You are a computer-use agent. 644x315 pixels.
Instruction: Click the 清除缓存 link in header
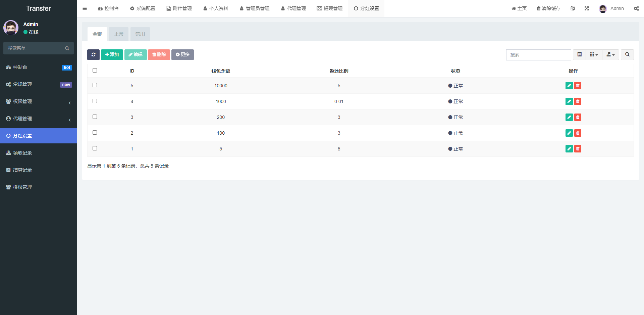(x=549, y=8)
